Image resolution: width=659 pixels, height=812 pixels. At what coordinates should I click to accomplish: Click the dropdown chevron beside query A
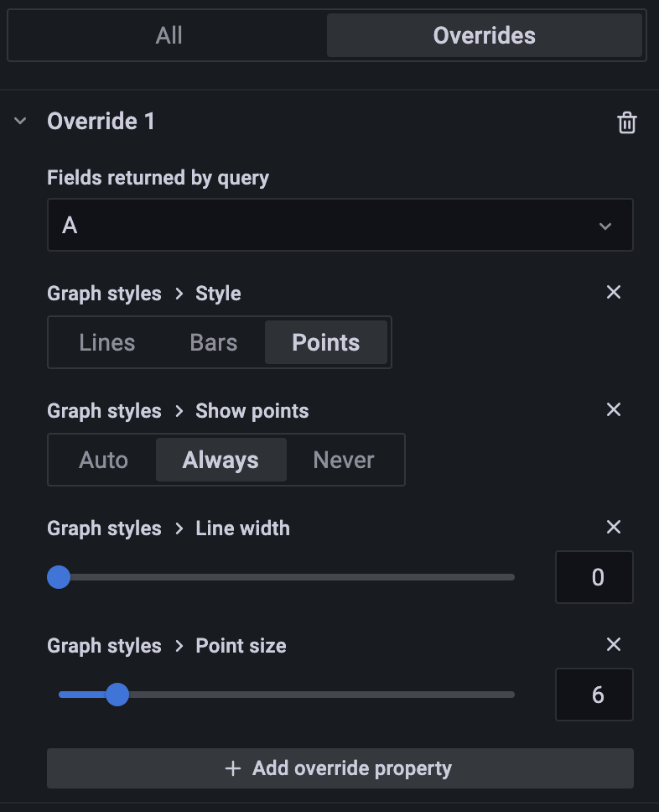(x=605, y=226)
